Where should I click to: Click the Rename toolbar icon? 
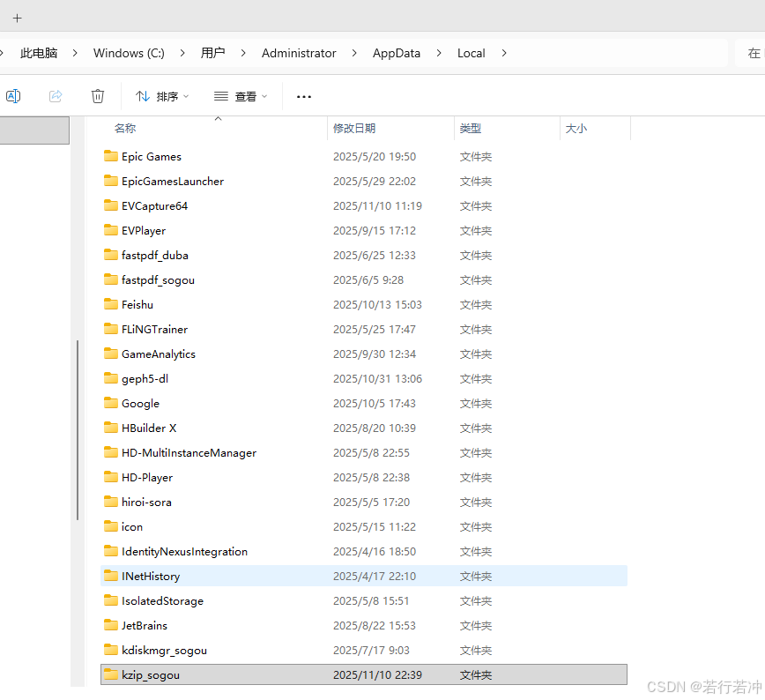click(x=13, y=96)
